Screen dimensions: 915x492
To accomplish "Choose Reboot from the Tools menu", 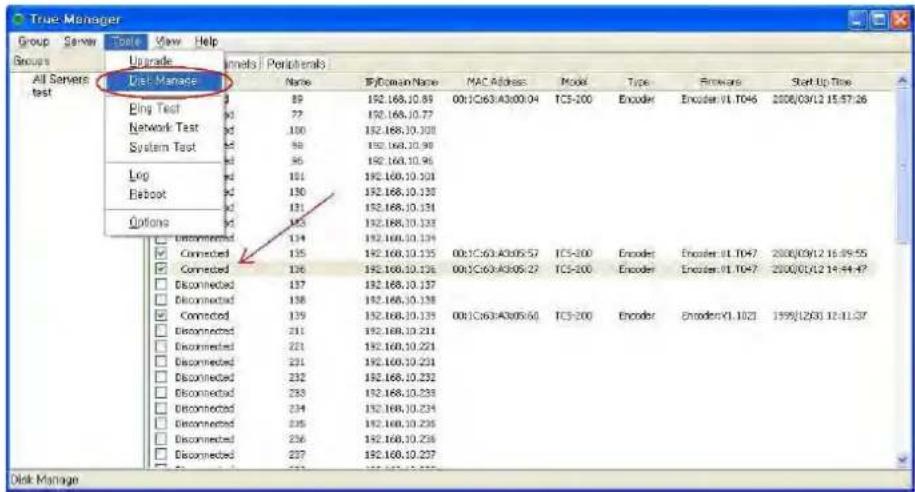I will pos(148,194).
